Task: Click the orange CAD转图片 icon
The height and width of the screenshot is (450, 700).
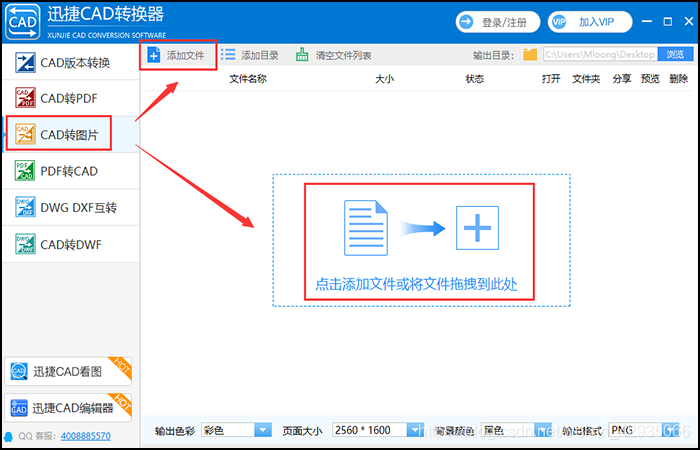Action: pyautogui.click(x=25, y=134)
